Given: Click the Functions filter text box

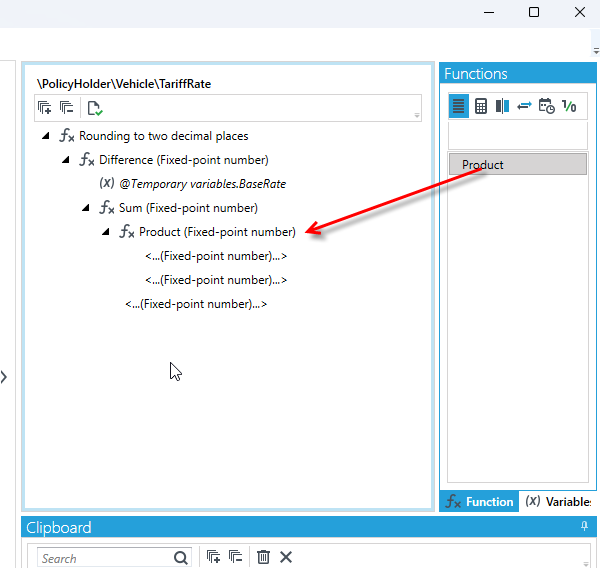Looking at the screenshot, I should click(517, 135).
